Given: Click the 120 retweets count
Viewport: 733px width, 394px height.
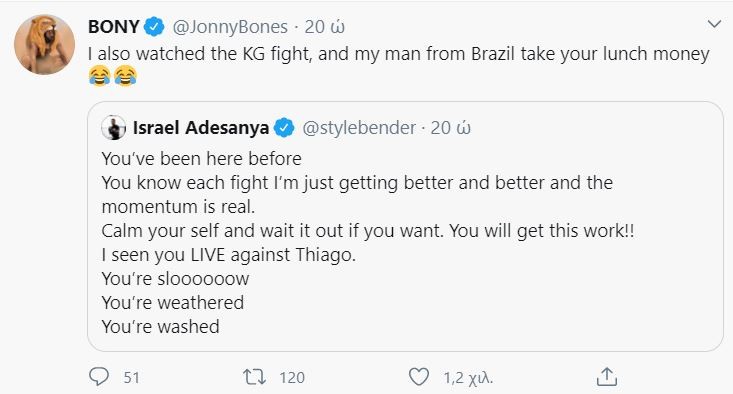Looking at the screenshot, I should (x=292, y=378).
